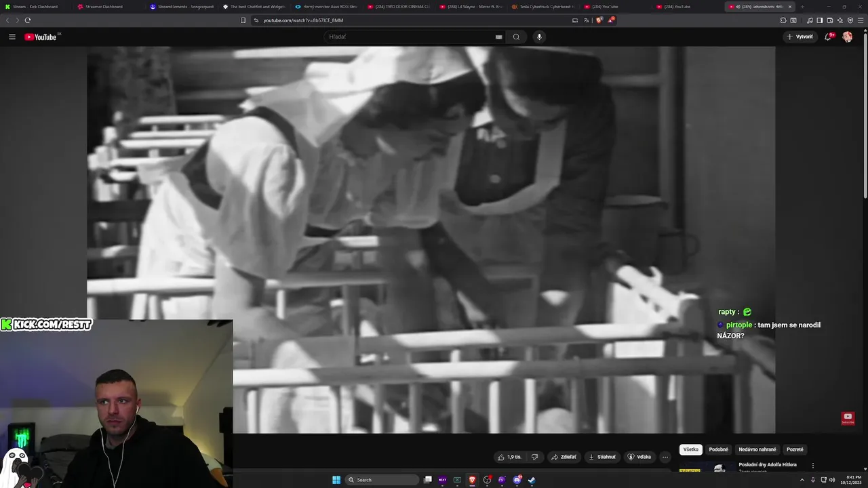868x488 pixels.
Task: Open the YouTube hamburger guide menu
Action: click(x=12, y=37)
